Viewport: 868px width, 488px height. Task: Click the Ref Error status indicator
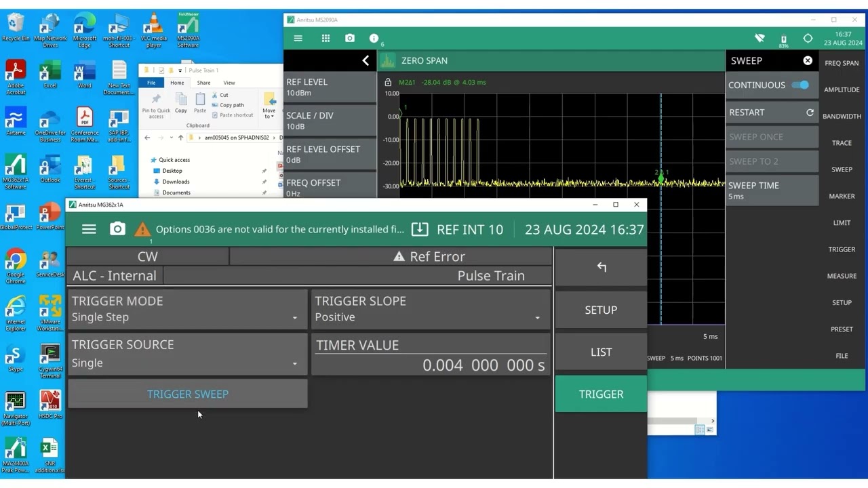click(429, 256)
